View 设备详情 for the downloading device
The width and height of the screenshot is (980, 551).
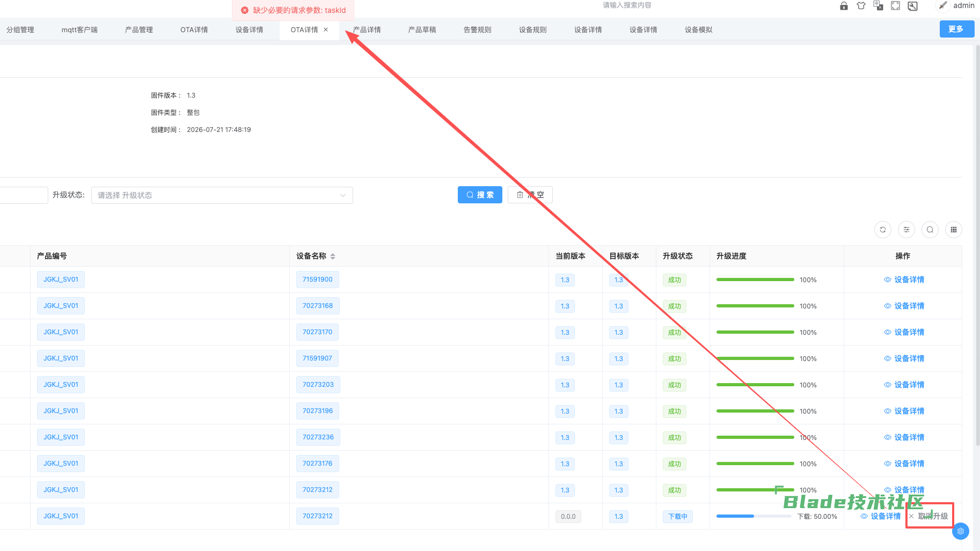point(881,516)
